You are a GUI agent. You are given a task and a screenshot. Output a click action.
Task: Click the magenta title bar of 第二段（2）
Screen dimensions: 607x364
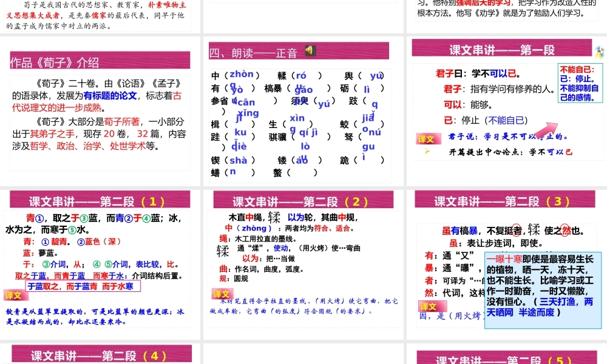tap(303, 200)
